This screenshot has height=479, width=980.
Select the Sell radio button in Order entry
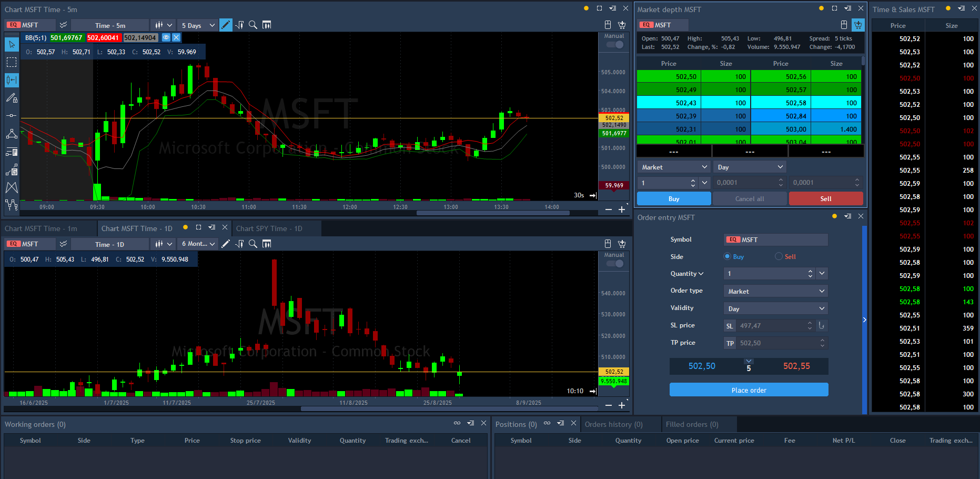(779, 256)
